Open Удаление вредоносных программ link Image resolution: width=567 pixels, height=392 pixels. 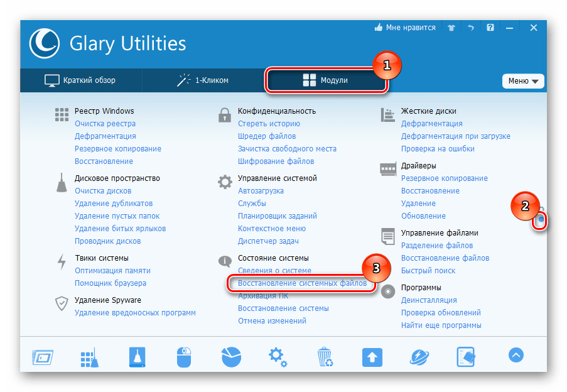pos(135,313)
